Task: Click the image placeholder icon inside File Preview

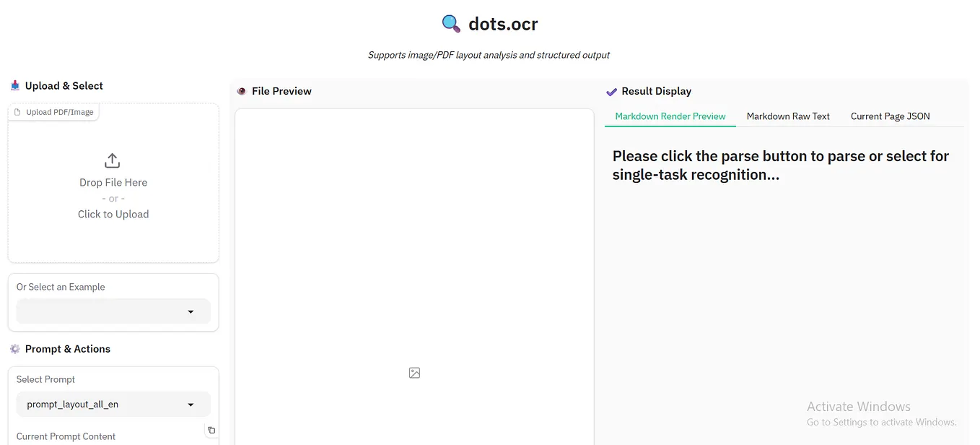Action: pyautogui.click(x=414, y=372)
